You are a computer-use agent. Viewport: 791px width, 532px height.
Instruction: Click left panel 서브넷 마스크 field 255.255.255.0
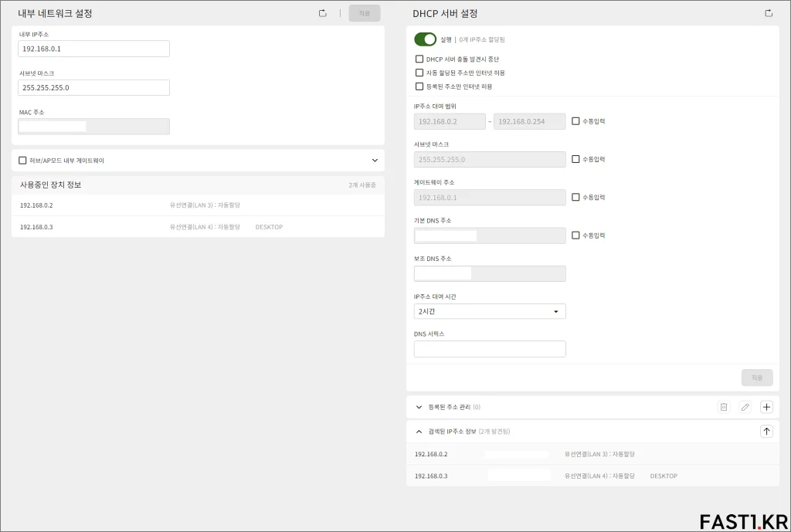93,88
